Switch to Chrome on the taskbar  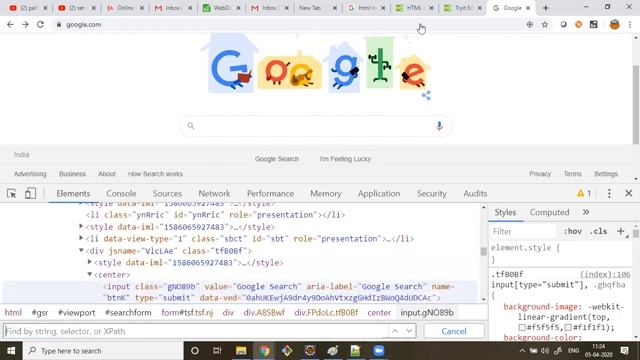tap(264, 351)
